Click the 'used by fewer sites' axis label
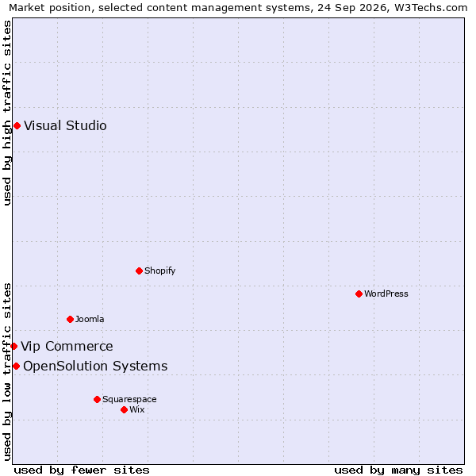The width and height of the screenshot is (476, 476). click(x=82, y=470)
